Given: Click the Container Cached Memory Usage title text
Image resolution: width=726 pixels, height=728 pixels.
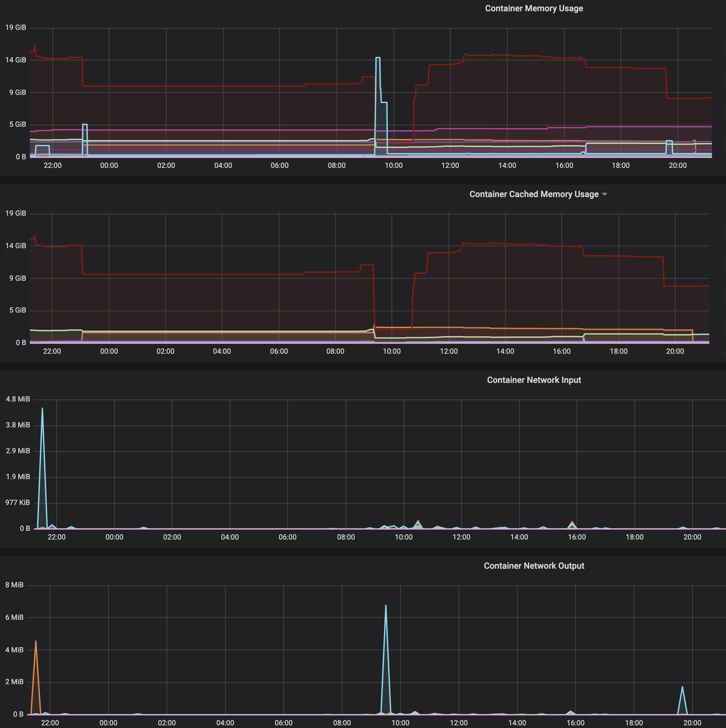Looking at the screenshot, I should [x=534, y=194].
